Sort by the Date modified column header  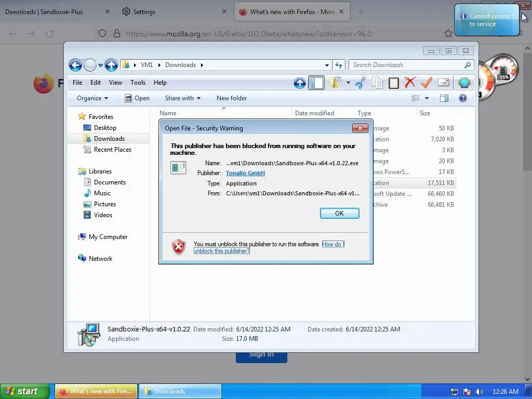pos(323,113)
